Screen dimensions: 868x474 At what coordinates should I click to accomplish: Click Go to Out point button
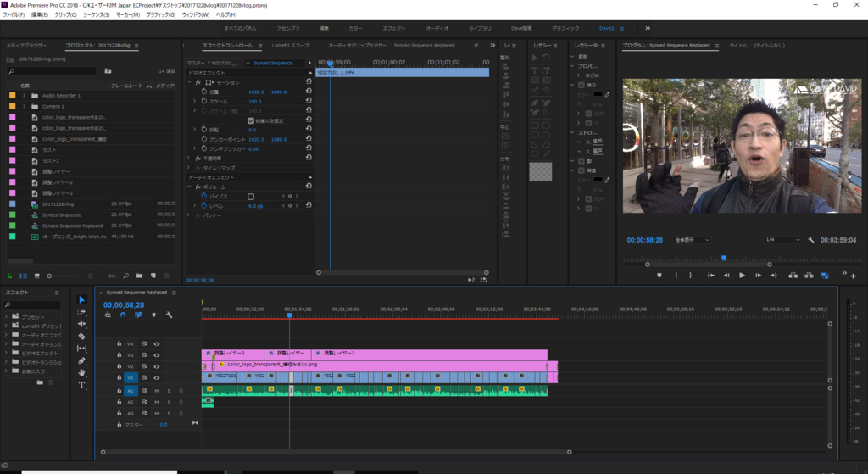pos(774,276)
